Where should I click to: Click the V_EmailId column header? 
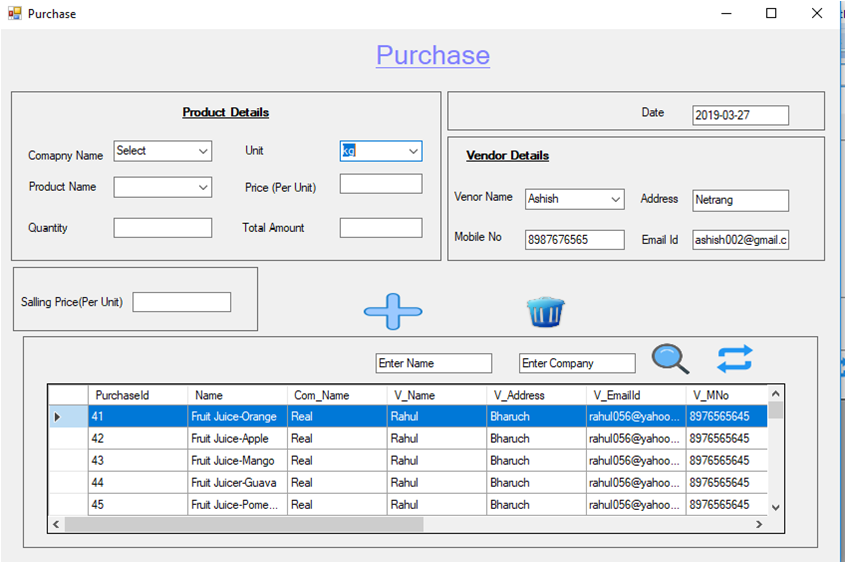click(636, 395)
